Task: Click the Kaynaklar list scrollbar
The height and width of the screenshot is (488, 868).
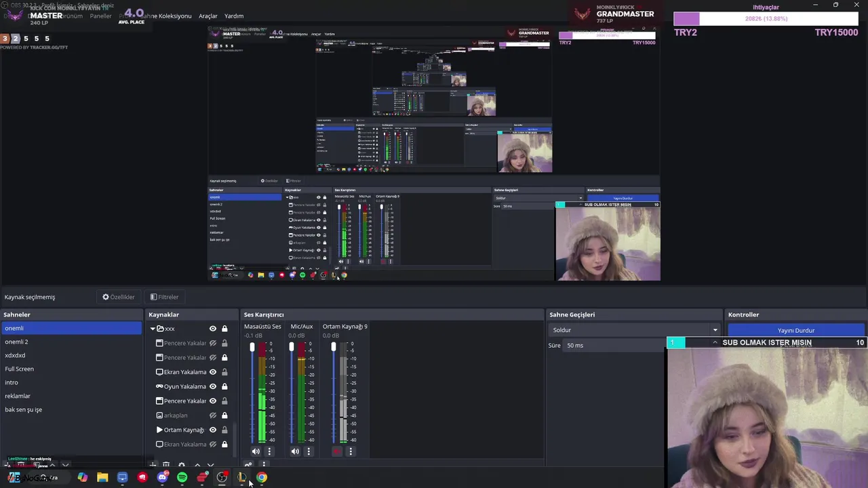Action: click(235, 440)
